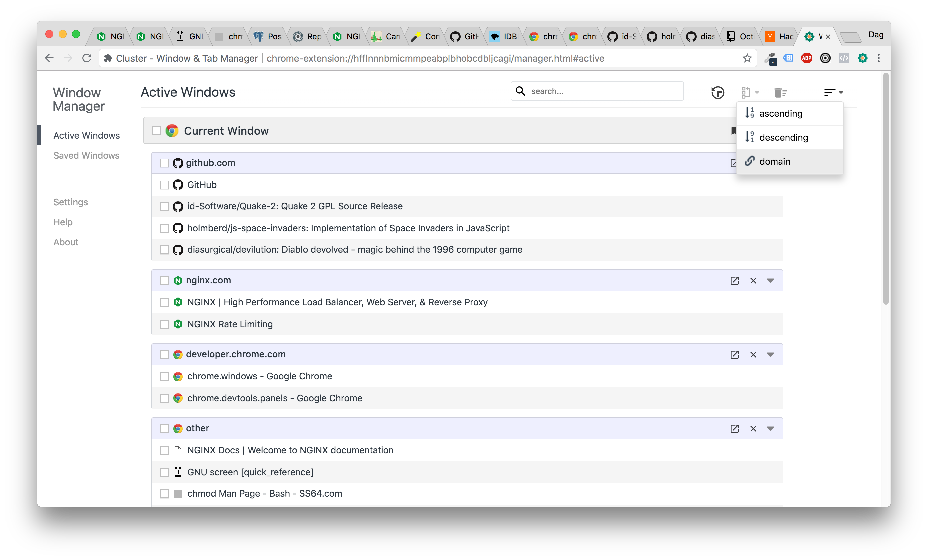Image resolution: width=928 pixels, height=560 pixels.
Task: Click the AdBlock Plus extension icon
Action: (x=806, y=58)
